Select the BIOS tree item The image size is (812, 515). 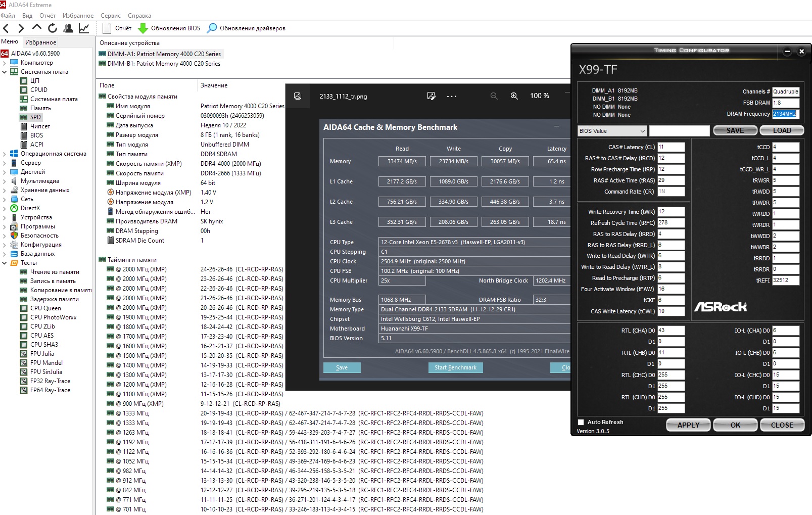pos(36,135)
